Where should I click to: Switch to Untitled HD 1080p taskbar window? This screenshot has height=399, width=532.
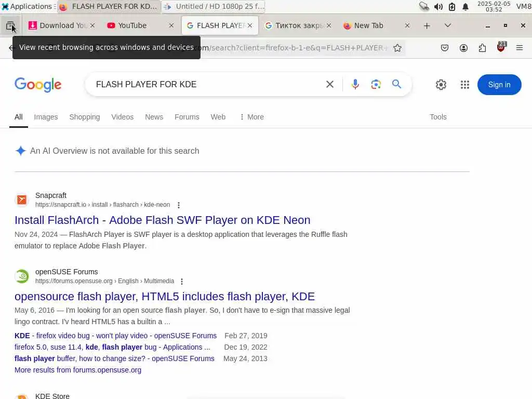214,6
